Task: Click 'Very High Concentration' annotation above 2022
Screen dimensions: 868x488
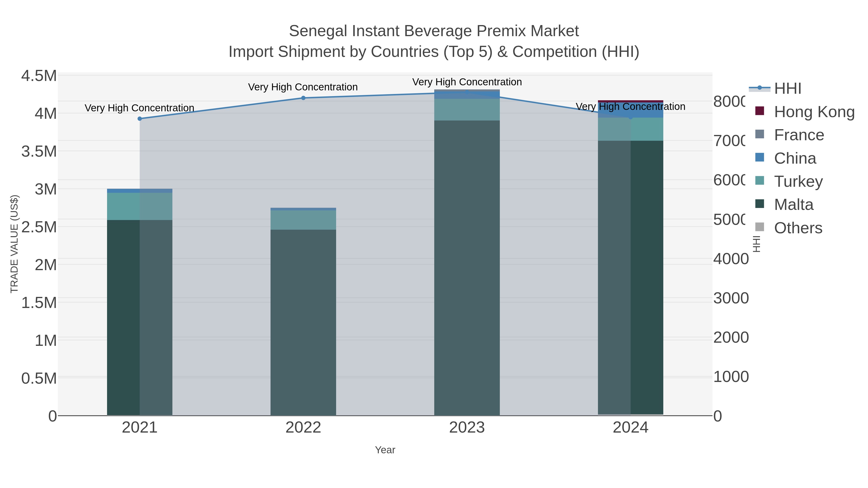Action: (x=303, y=87)
